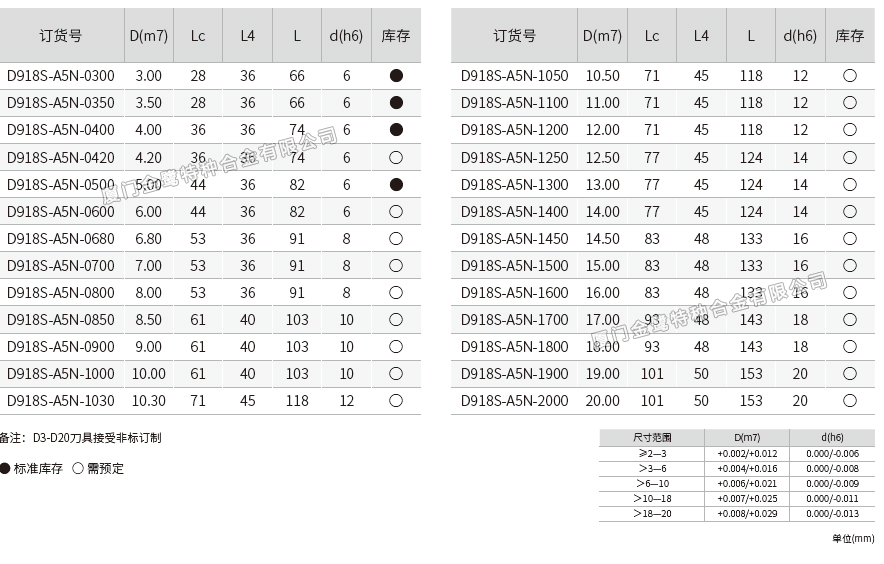
Task: Select order number D918S-A5N-0400
Action: [60, 130]
